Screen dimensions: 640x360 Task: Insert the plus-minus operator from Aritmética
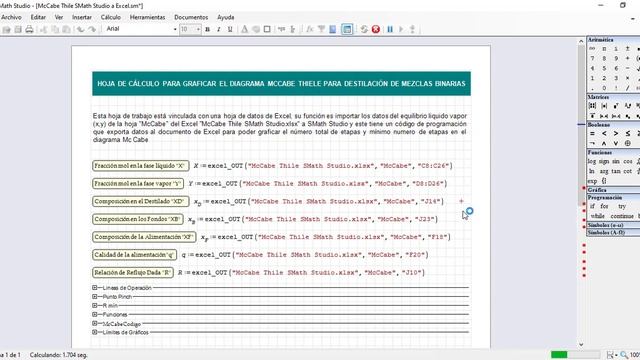tap(628, 49)
